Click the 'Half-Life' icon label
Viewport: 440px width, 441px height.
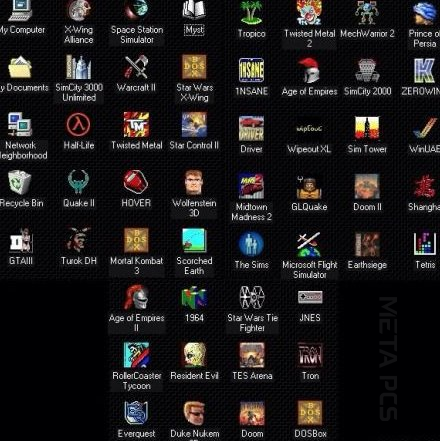point(79,145)
